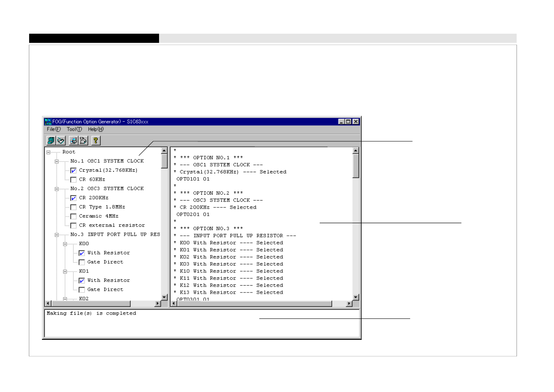Click the document pane vertical scroll thumb
Image resolution: width=554 pixels, height=392 pixels.
pos(356,166)
